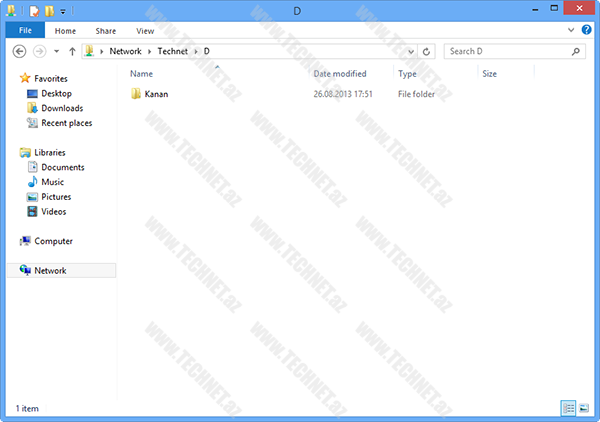Click the address bar network location icon
Viewport: 600px width, 422px height.
coord(89,51)
